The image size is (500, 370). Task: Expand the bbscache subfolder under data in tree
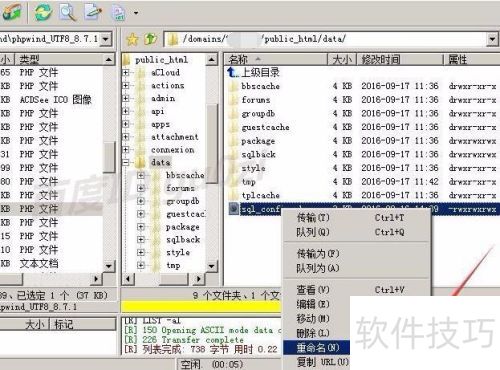click(141, 175)
